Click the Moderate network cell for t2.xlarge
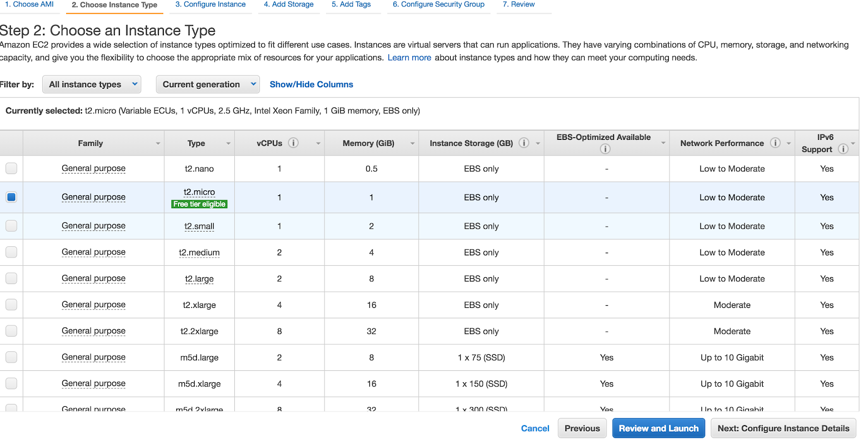 732,305
